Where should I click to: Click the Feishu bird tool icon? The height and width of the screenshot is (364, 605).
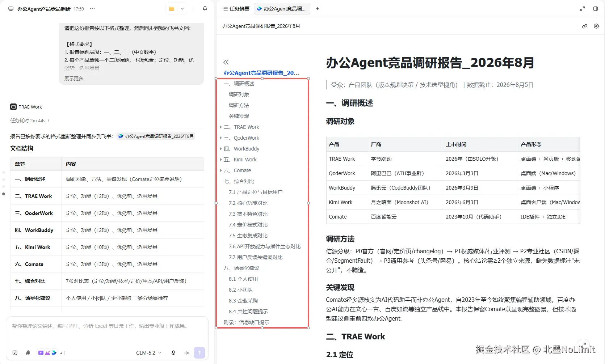pyautogui.click(x=54, y=353)
